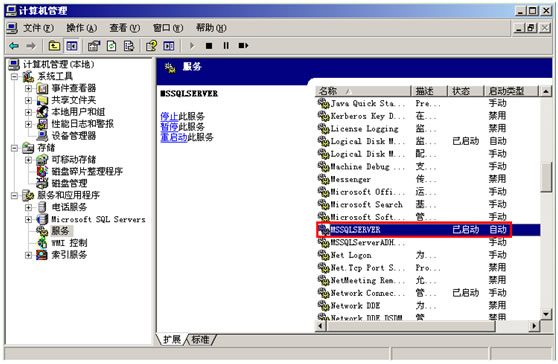Expand the Microsoft SQL Servers node
Screen dimensions: 558x364
tap(28, 219)
